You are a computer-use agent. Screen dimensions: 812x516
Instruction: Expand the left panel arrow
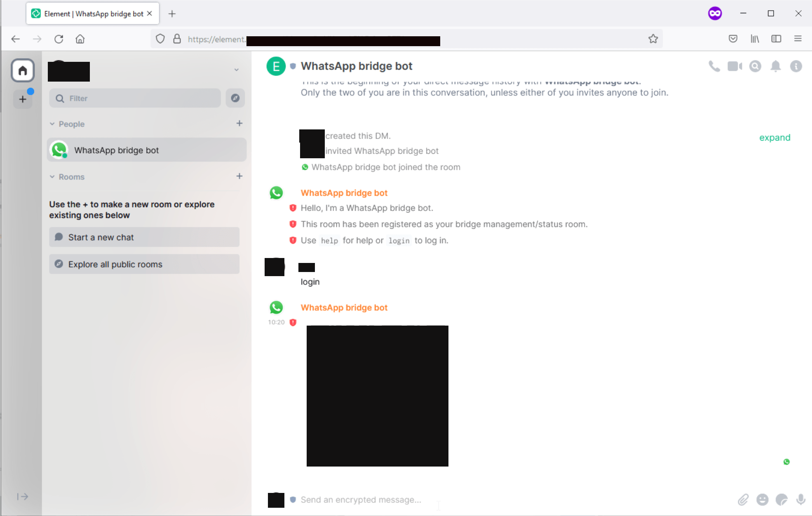pyautogui.click(x=23, y=497)
